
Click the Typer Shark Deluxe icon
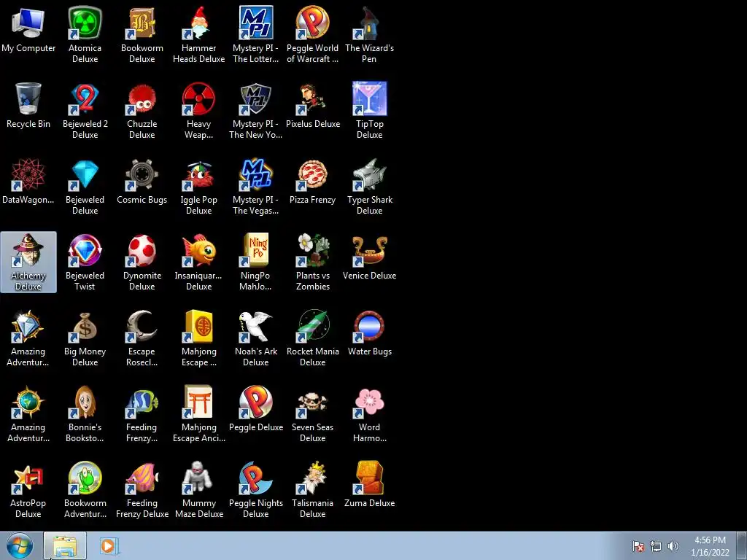(369, 174)
